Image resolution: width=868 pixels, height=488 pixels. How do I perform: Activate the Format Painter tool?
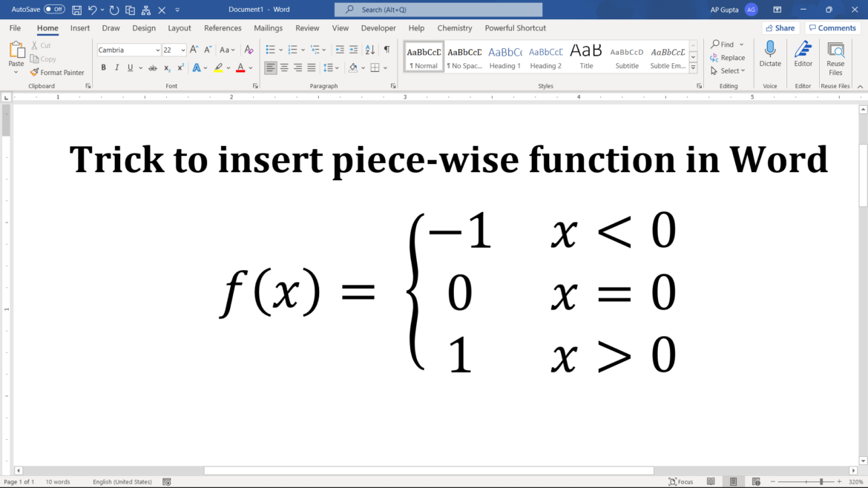click(x=58, y=72)
